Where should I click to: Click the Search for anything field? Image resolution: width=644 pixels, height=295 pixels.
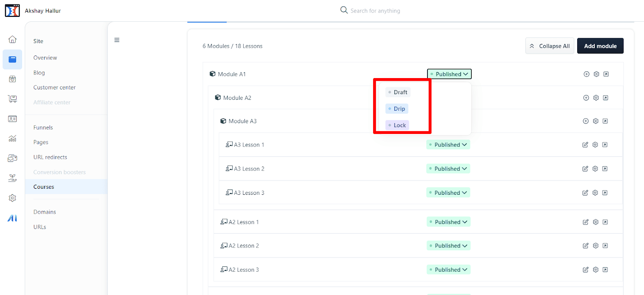(375, 11)
